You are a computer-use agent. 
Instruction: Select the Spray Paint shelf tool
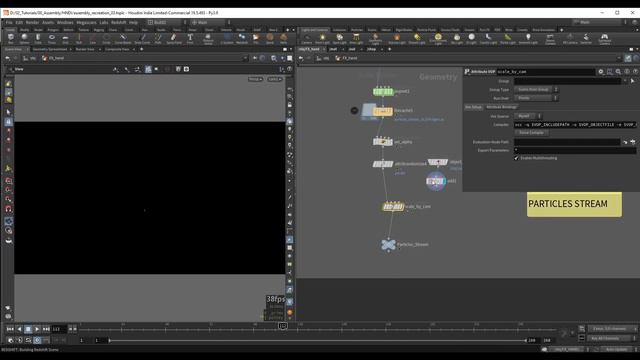(174, 39)
